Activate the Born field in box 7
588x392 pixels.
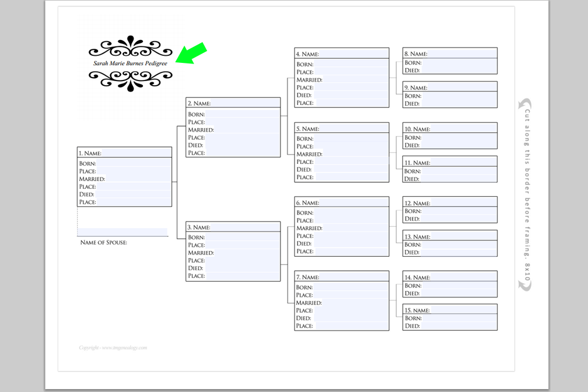350,287
